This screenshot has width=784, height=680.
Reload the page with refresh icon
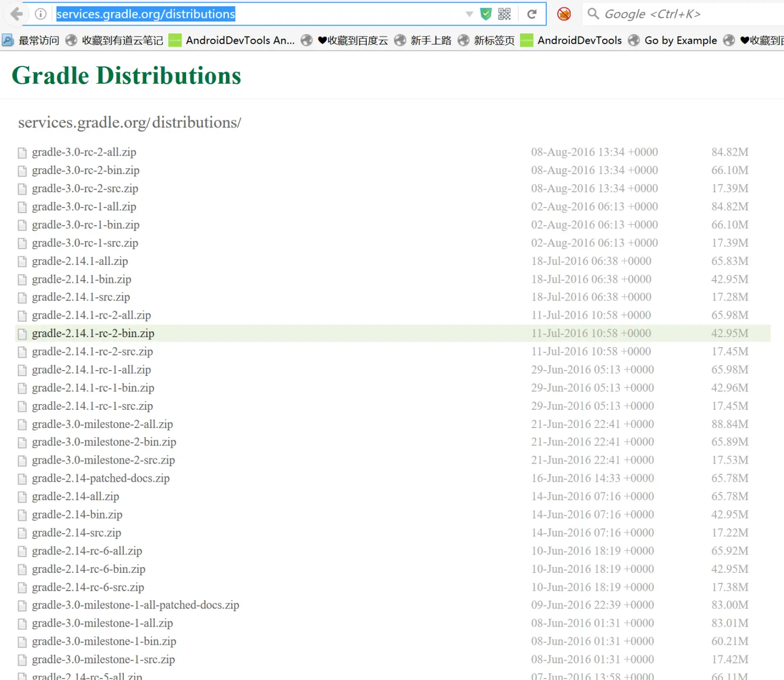[x=532, y=14]
